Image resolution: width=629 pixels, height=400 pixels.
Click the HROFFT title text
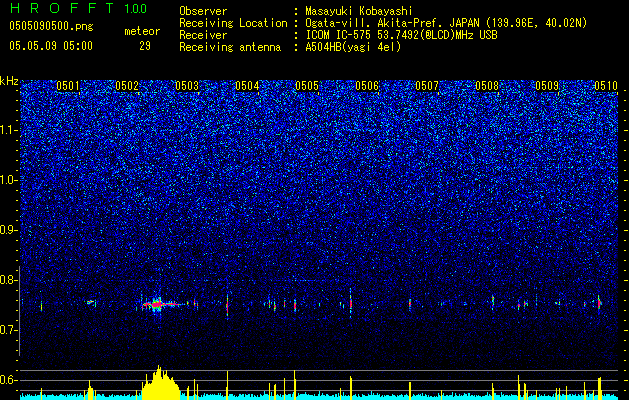[x=63, y=8]
